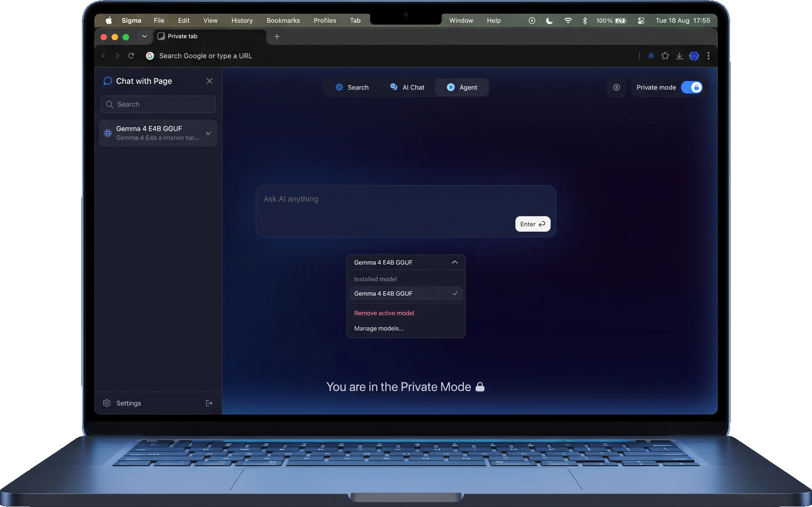812x507 pixels.
Task: Click the profile avatar icon
Action: [694, 56]
